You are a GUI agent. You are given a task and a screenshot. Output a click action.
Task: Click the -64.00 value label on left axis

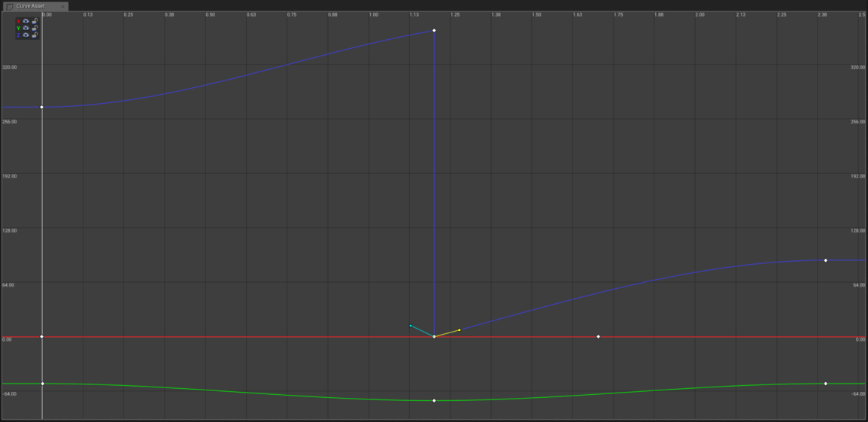coord(10,393)
